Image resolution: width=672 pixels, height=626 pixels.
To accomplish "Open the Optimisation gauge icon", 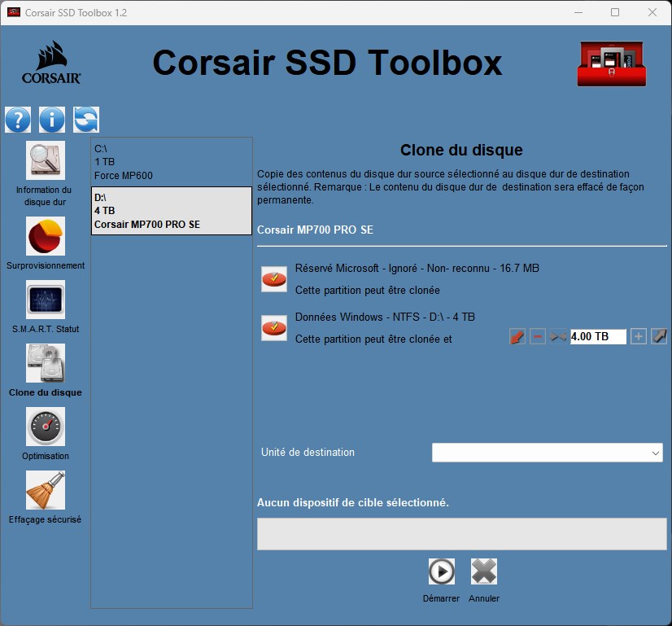I will (x=46, y=427).
